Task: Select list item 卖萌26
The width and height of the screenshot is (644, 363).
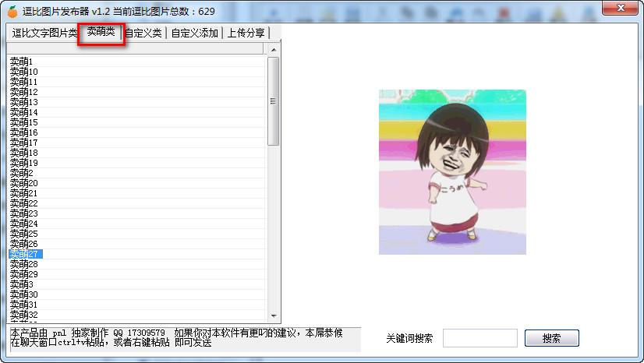Action: [24, 244]
